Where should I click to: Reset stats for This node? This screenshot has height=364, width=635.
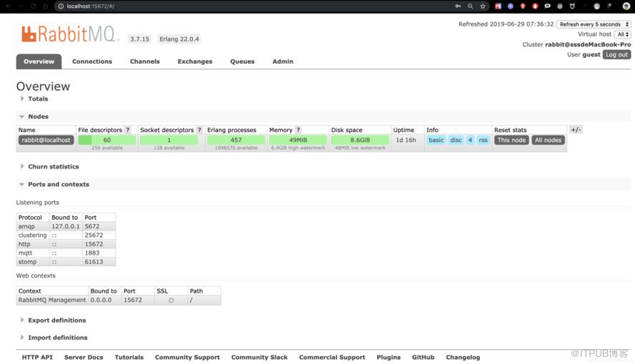[511, 140]
